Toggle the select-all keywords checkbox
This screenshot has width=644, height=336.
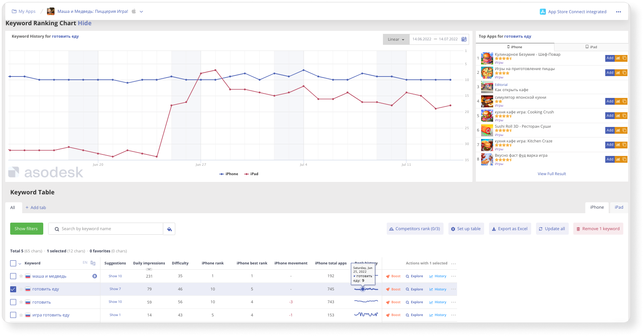click(x=13, y=263)
